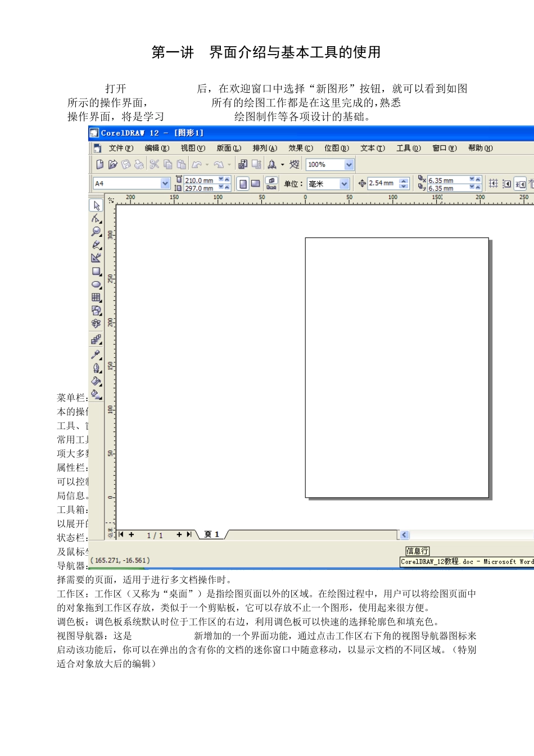534x756 pixels.
Task: Adjust nudge offset 2.54 mm spinner
Action: click(x=404, y=183)
